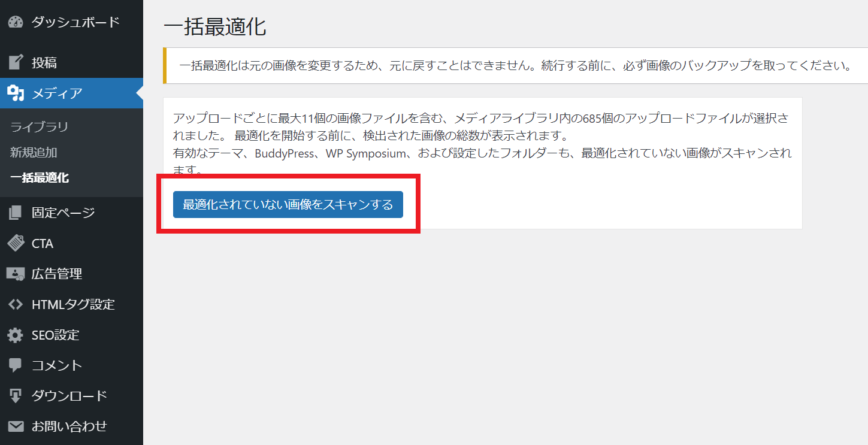Open 広告管理 in the sidebar

coord(72,274)
